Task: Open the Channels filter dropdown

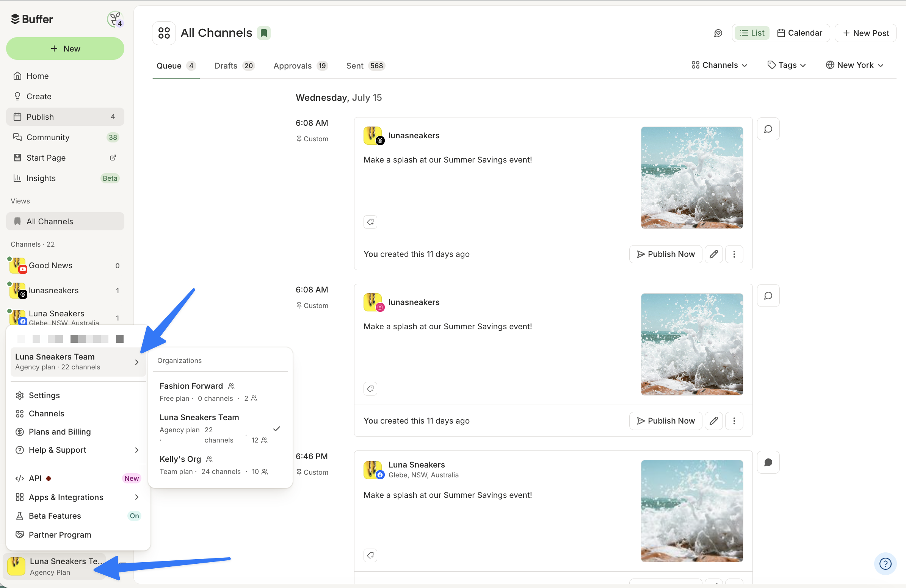Action: coord(719,65)
